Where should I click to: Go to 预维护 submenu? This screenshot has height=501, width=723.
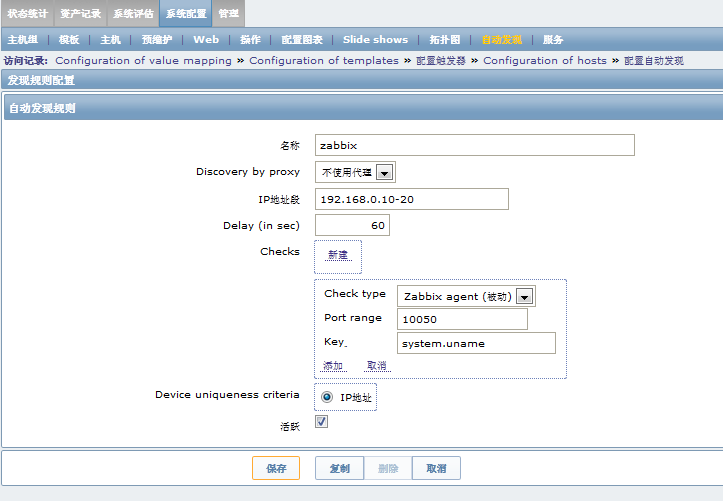pos(157,40)
